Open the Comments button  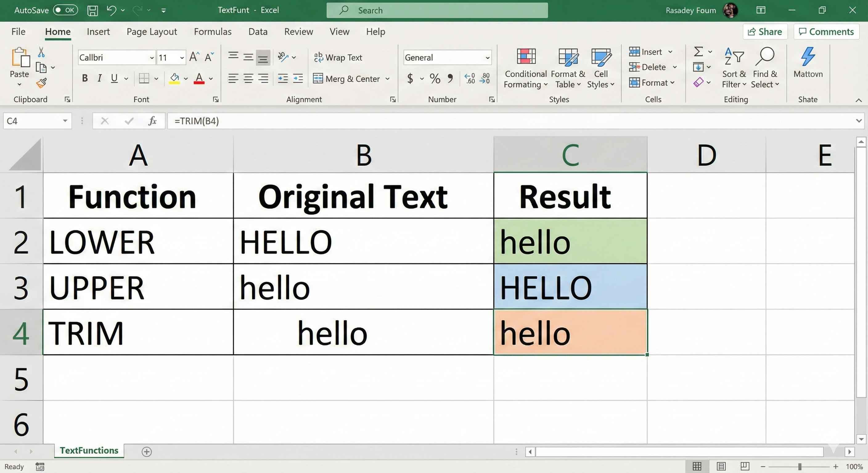[x=826, y=32]
